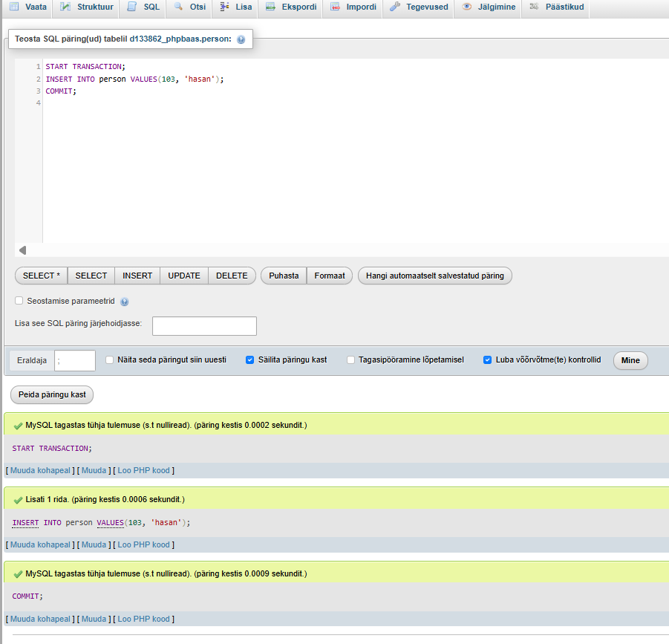
Task: Click the Jälgimine eye icon
Action: 467,7
